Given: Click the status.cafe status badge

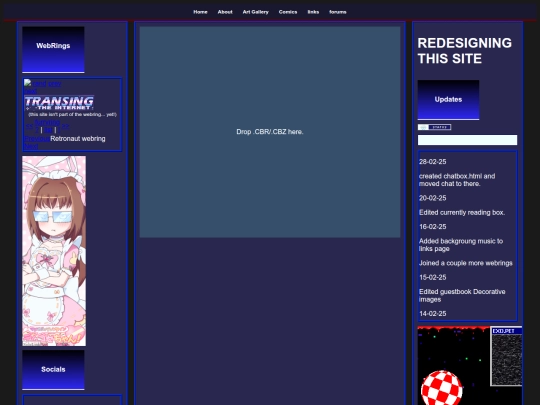Looking at the screenshot, I should point(434,127).
